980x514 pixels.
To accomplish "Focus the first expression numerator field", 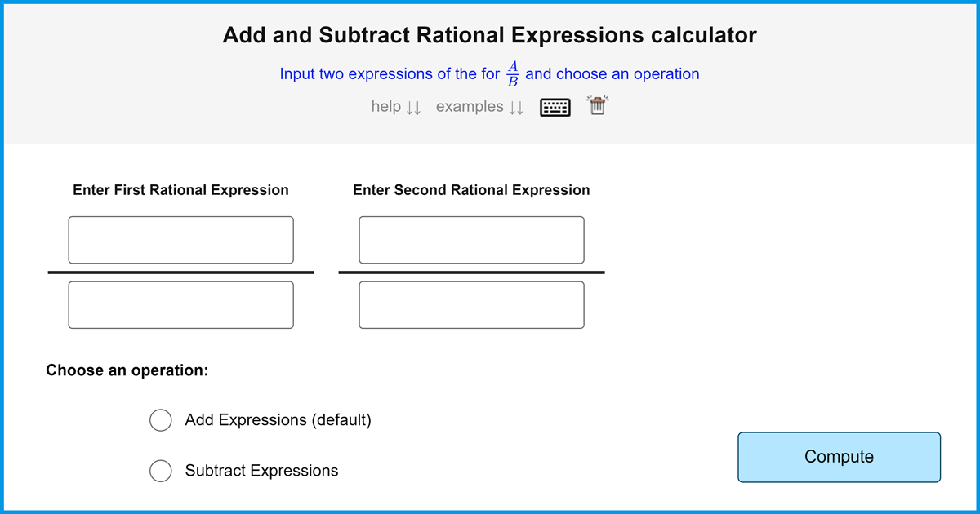I will point(180,240).
